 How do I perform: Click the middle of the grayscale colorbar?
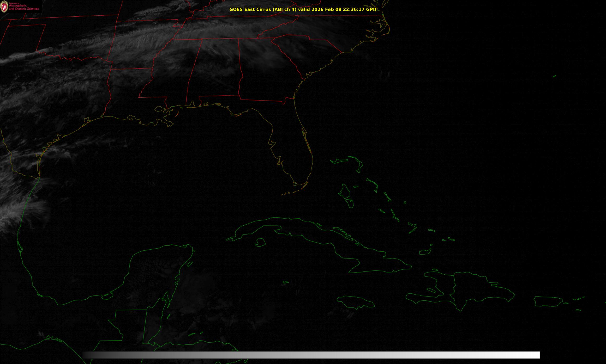tap(311, 355)
